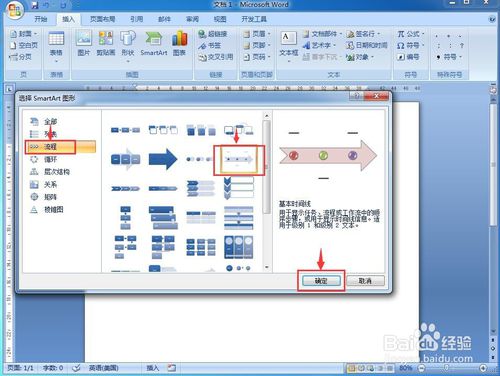The height and width of the screenshot is (376, 500).
Task: Insert a Number (编号)
Action: [408, 57]
